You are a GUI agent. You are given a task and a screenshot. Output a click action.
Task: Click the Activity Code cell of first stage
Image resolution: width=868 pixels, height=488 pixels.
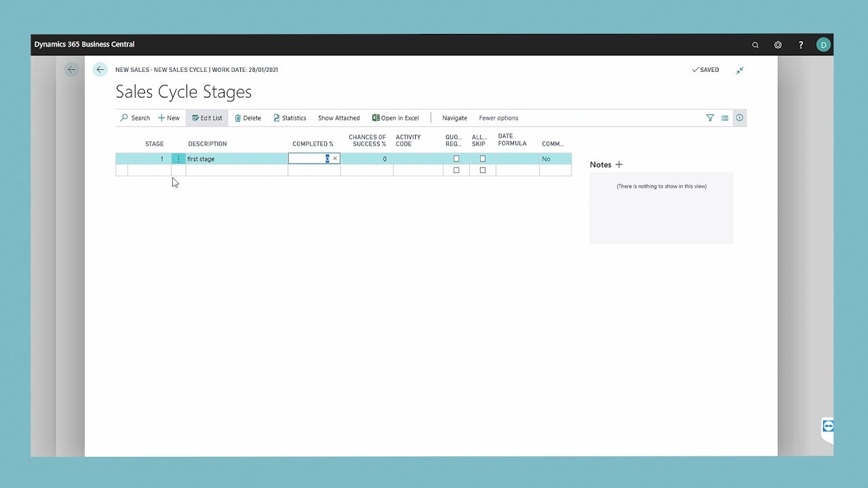tap(418, 159)
